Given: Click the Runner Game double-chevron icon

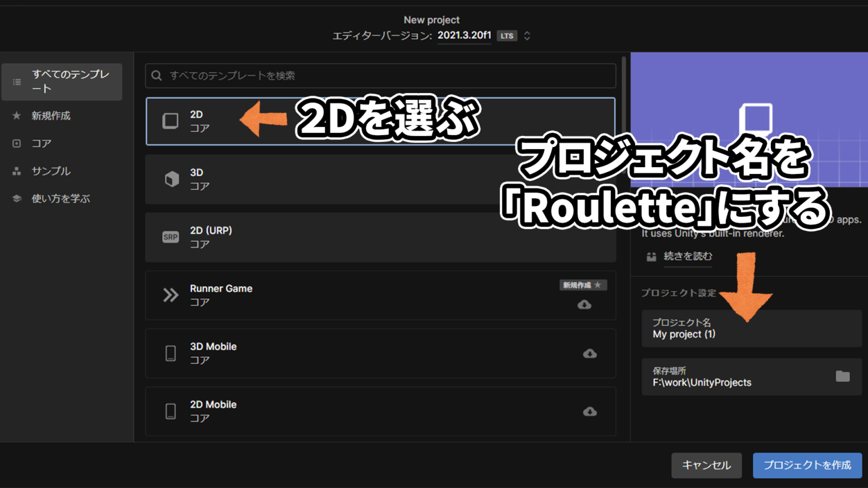Looking at the screenshot, I should (x=170, y=295).
